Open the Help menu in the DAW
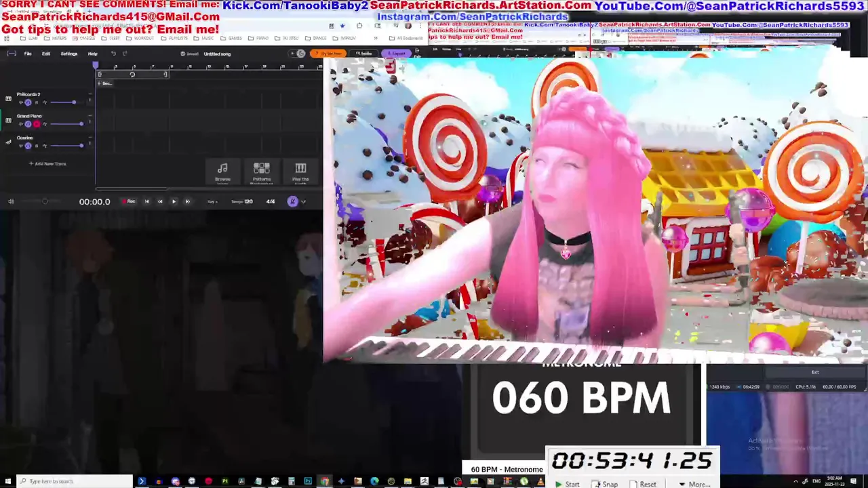 pyautogui.click(x=93, y=54)
